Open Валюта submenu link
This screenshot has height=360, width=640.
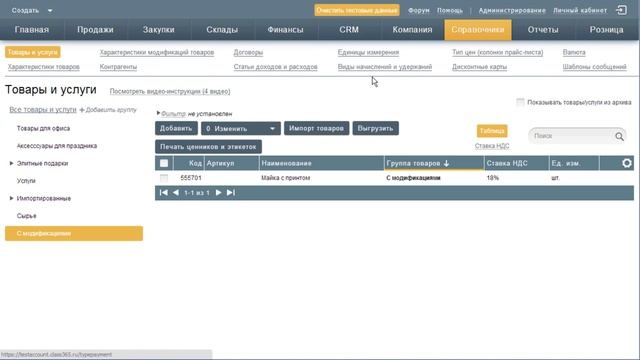pyautogui.click(x=574, y=53)
